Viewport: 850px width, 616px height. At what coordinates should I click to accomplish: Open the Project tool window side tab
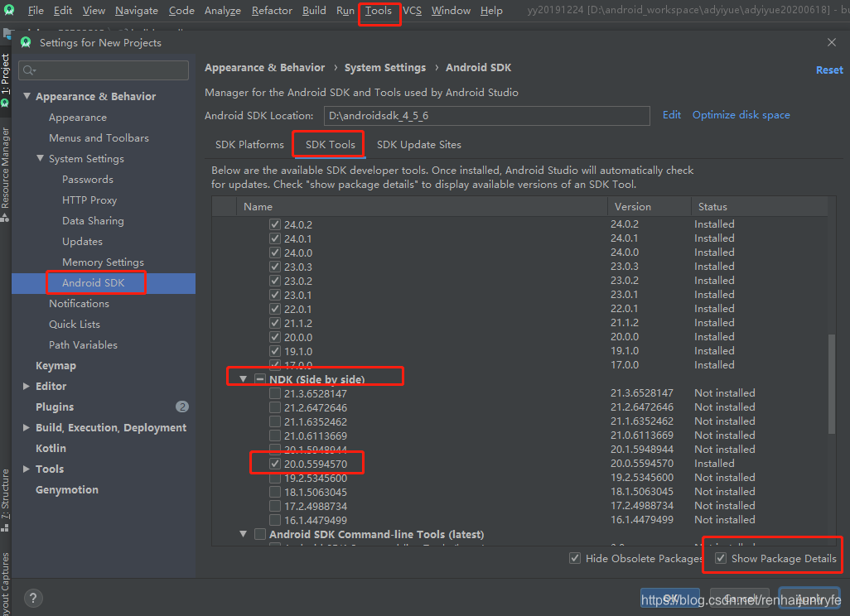pos(6,79)
